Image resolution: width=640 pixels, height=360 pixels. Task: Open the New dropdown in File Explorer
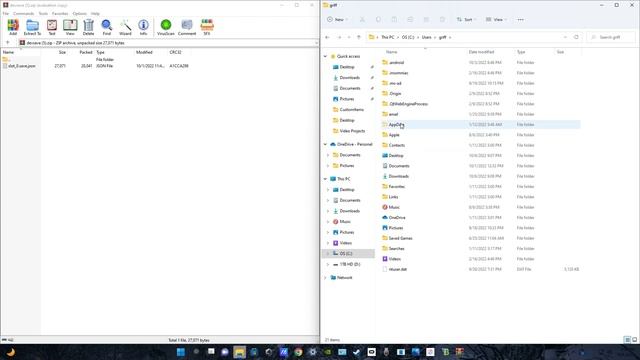tap(337, 20)
